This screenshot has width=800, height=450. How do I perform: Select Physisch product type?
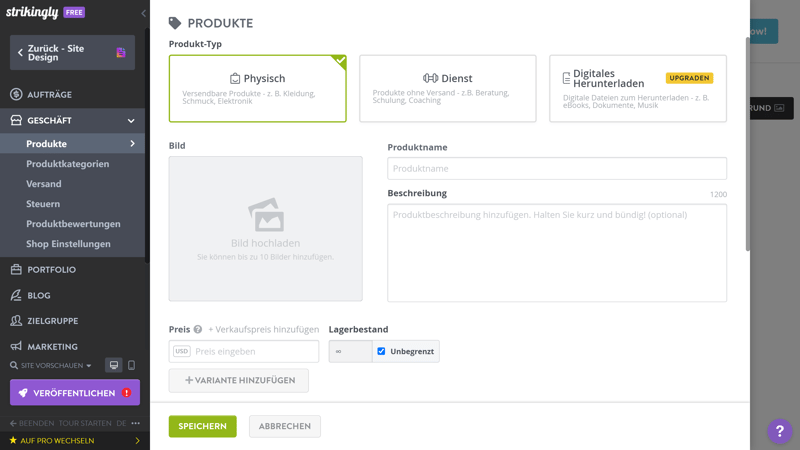pyautogui.click(x=258, y=89)
